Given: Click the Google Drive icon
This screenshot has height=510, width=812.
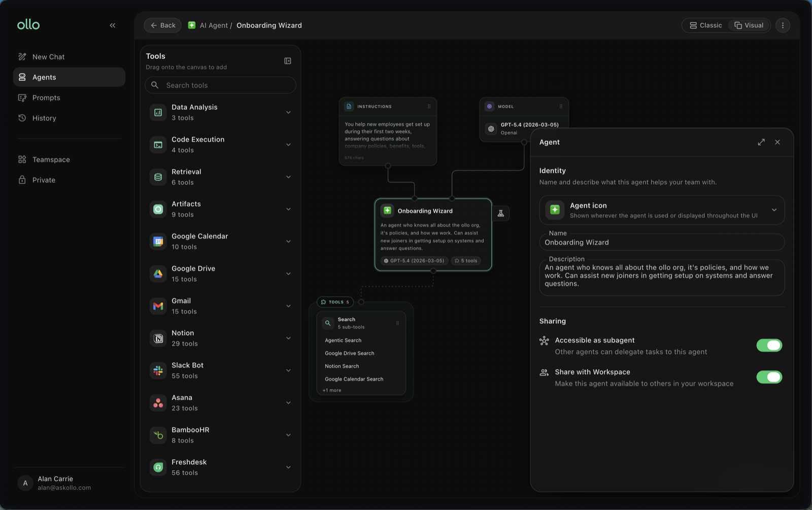Looking at the screenshot, I should [158, 274].
